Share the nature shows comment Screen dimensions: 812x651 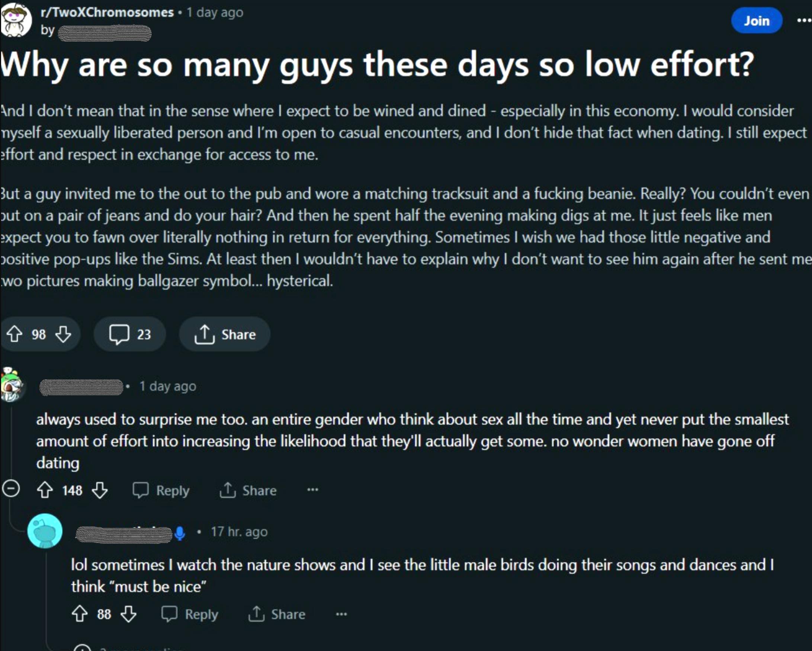(x=277, y=614)
